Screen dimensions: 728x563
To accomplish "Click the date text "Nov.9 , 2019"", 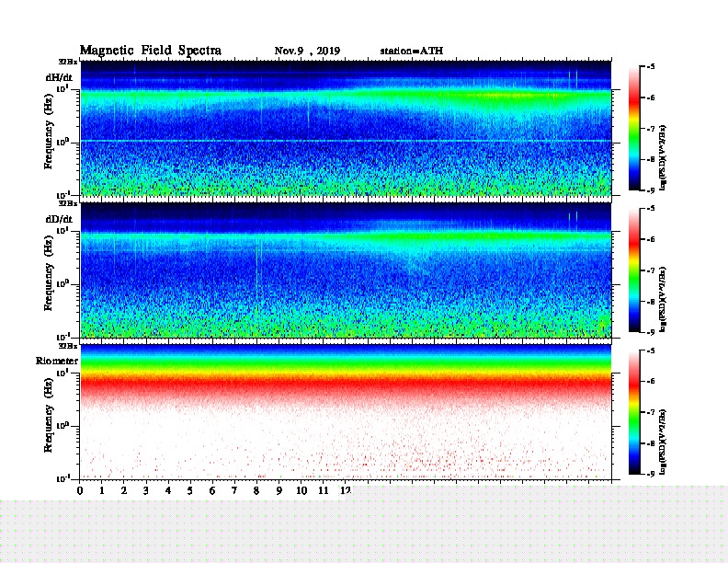I will (307, 52).
